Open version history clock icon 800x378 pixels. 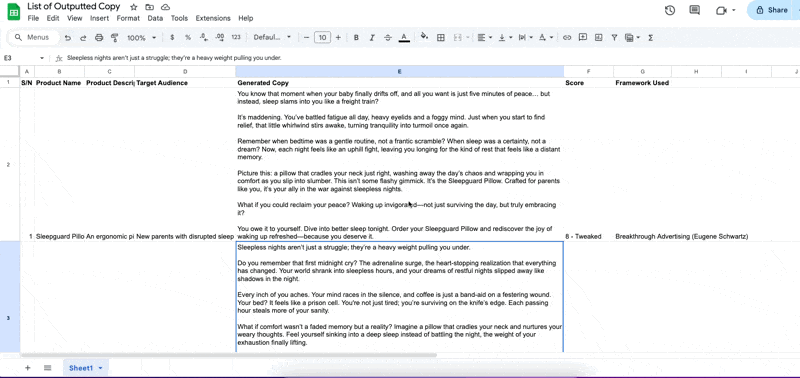tap(670, 10)
